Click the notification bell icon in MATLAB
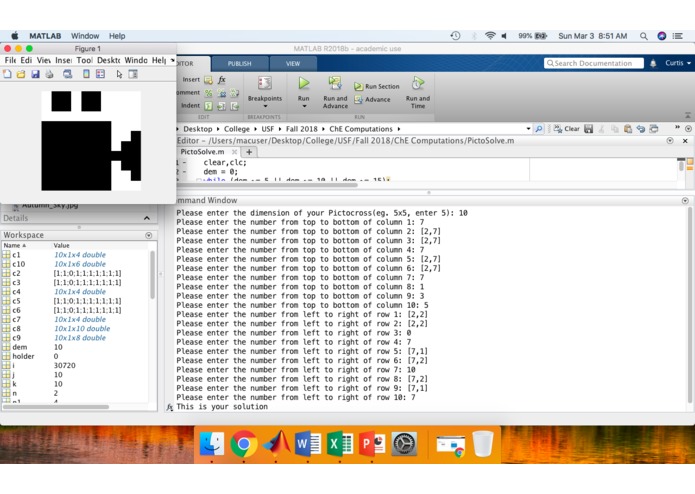This screenshot has width=695, height=494. point(653,63)
